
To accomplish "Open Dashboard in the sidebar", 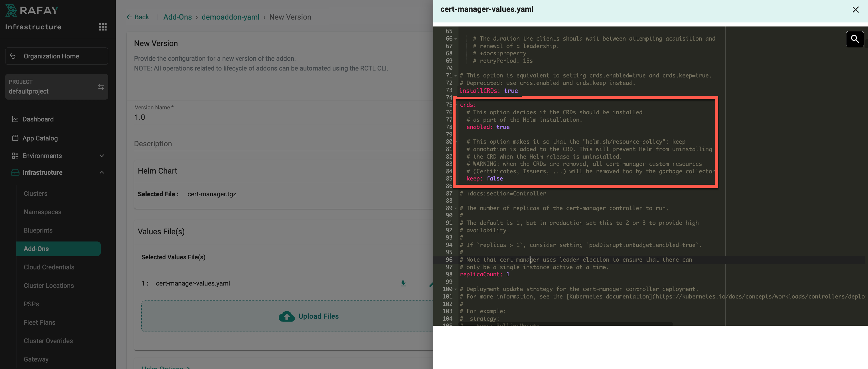I will pos(38,119).
